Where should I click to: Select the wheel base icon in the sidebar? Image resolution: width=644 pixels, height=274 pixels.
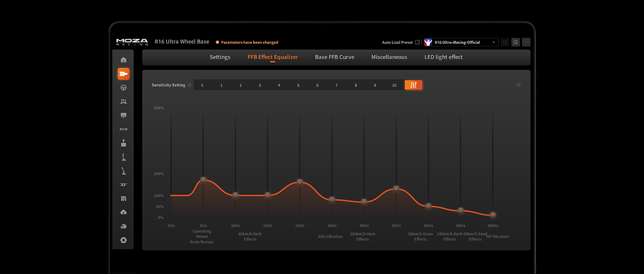(x=123, y=74)
